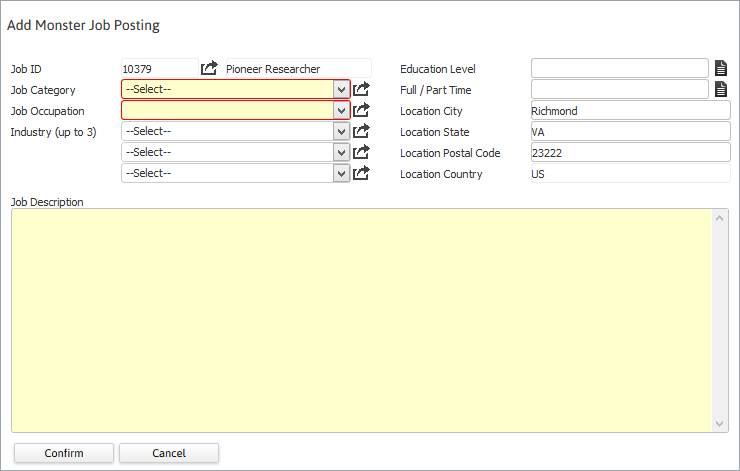Click the share icon beside Job Category
The height and width of the screenshot is (471, 740).
point(362,89)
